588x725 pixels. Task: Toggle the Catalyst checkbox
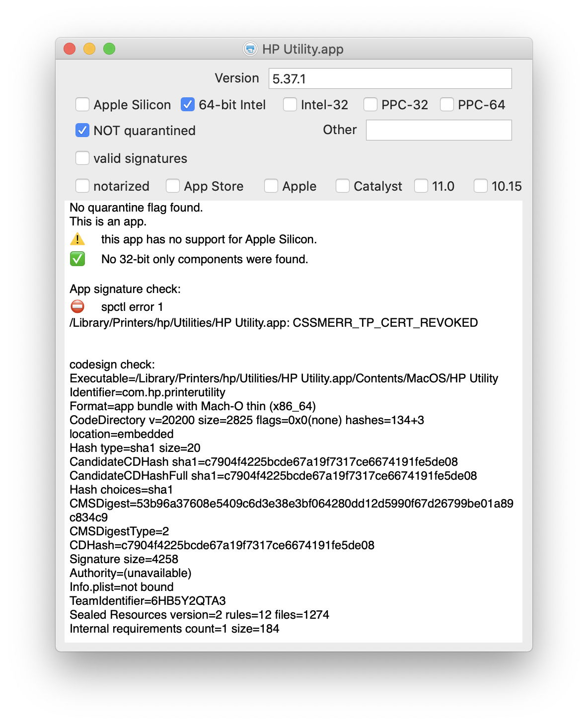343,186
